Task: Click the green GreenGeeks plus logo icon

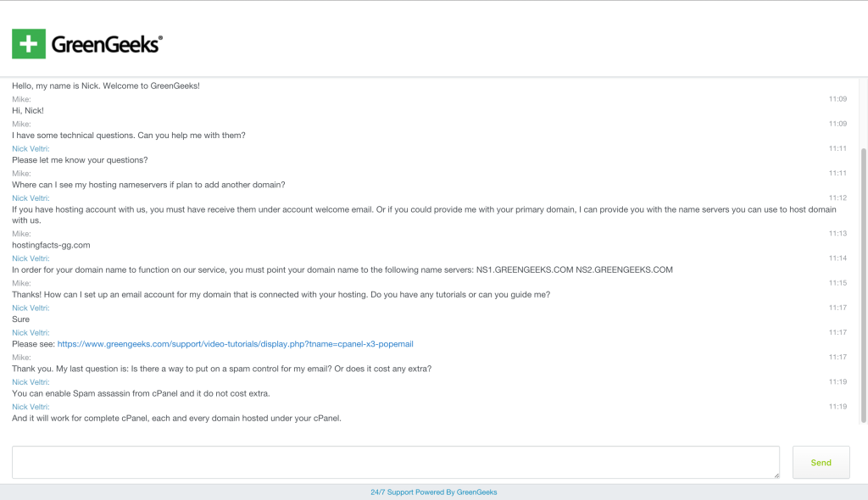Action: tap(29, 44)
